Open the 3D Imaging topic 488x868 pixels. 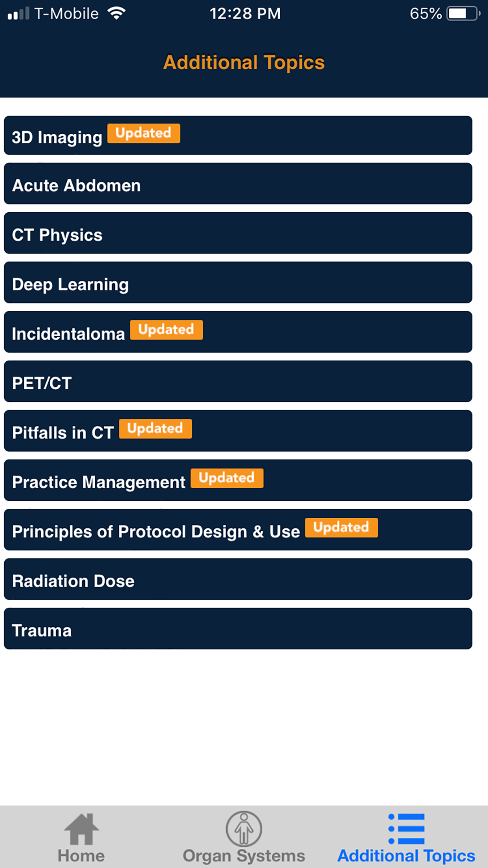coord(57,137)
